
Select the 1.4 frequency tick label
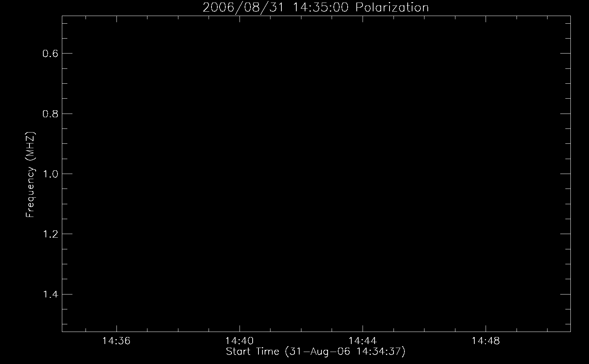pyautogui.click(x=50, y=294)
